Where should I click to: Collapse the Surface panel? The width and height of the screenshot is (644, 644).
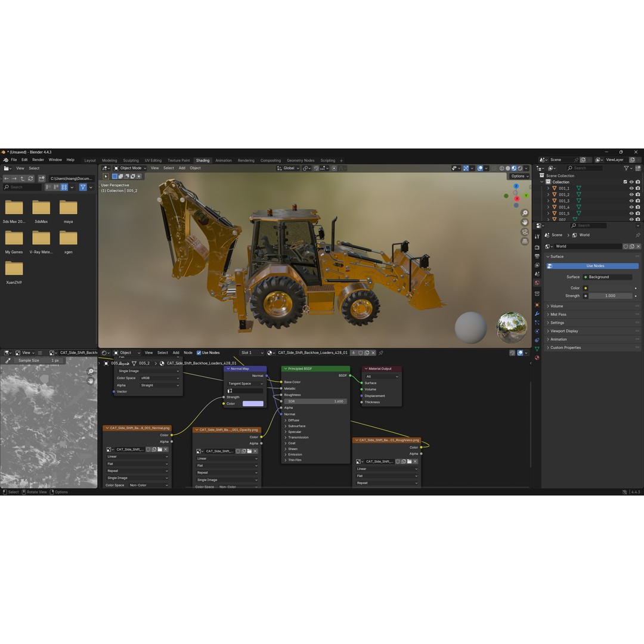pos(592,256)
